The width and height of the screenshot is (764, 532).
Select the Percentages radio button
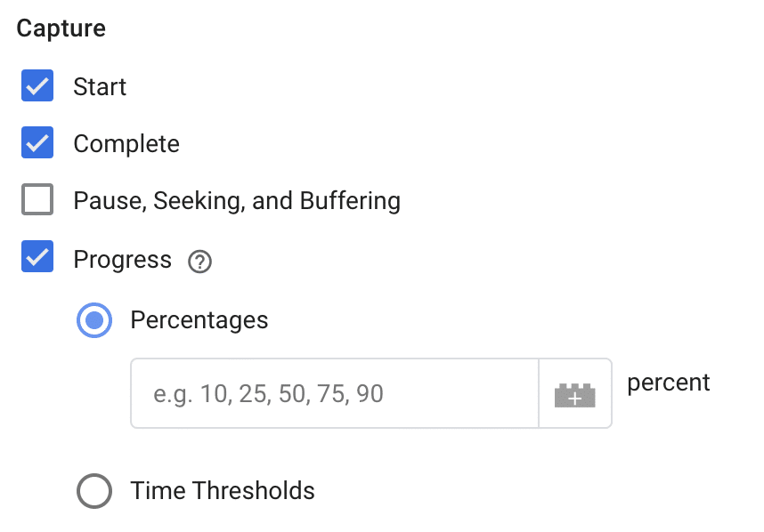pos(94,320)
